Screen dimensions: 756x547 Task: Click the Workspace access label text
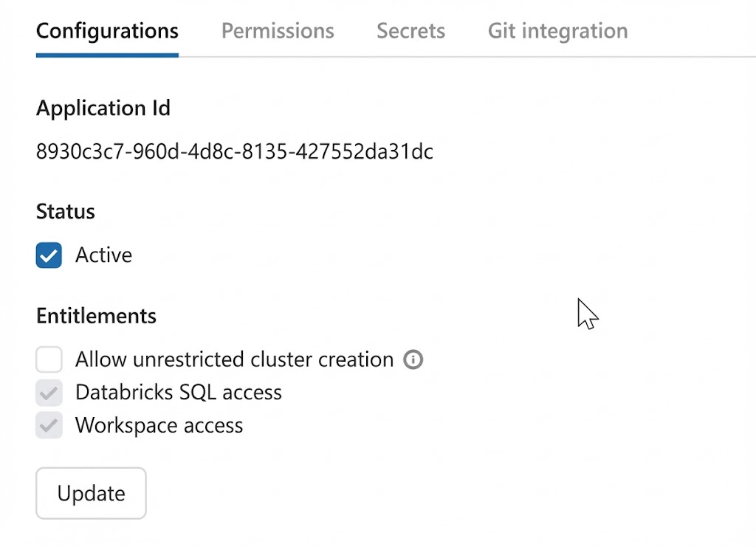pos(159,426)
